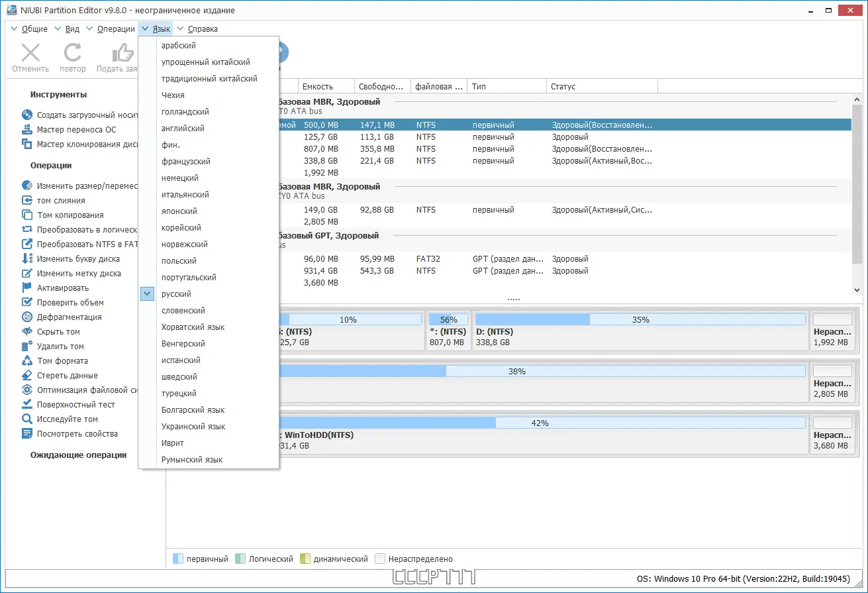Click the defragmentation icon in sidebar
Screen dimensions: 868x593
[27, 317]
